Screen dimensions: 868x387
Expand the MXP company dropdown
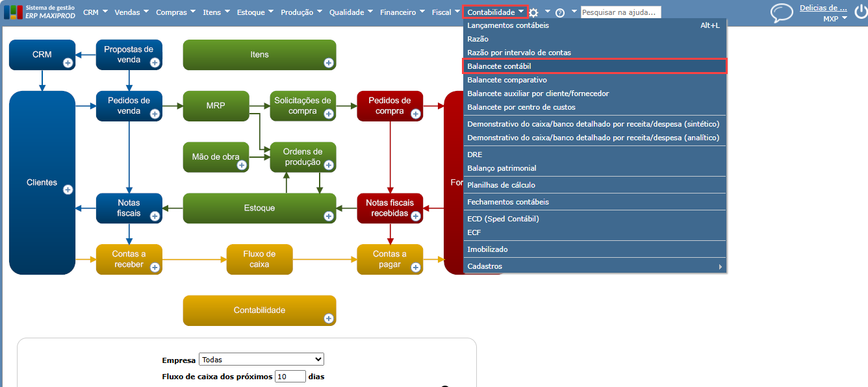(835, 19)
